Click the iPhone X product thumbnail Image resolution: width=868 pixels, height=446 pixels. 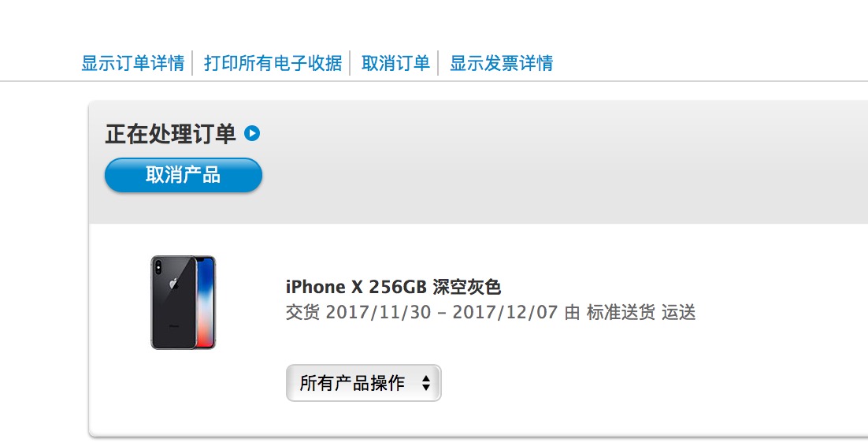coord(184,303)
